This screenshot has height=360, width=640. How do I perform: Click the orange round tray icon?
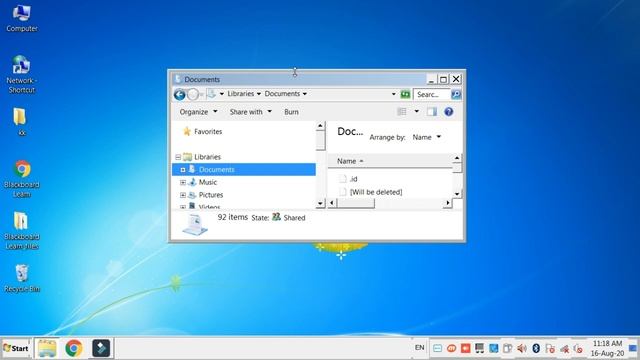point(451,348)
